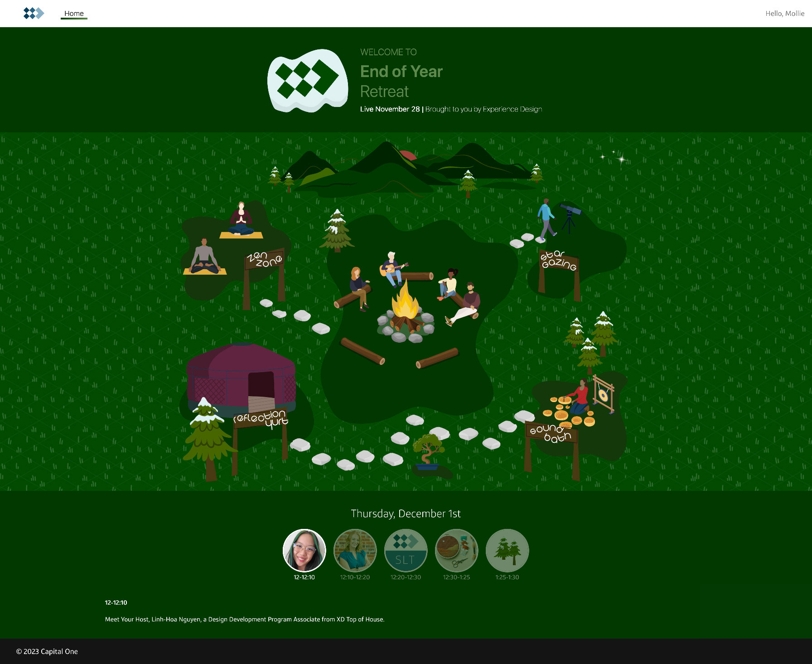The height and width of the screenshot is (664, 812).
Task: Select the 12:10-12:20 speaker thumbnail
Action: point(355,550)
